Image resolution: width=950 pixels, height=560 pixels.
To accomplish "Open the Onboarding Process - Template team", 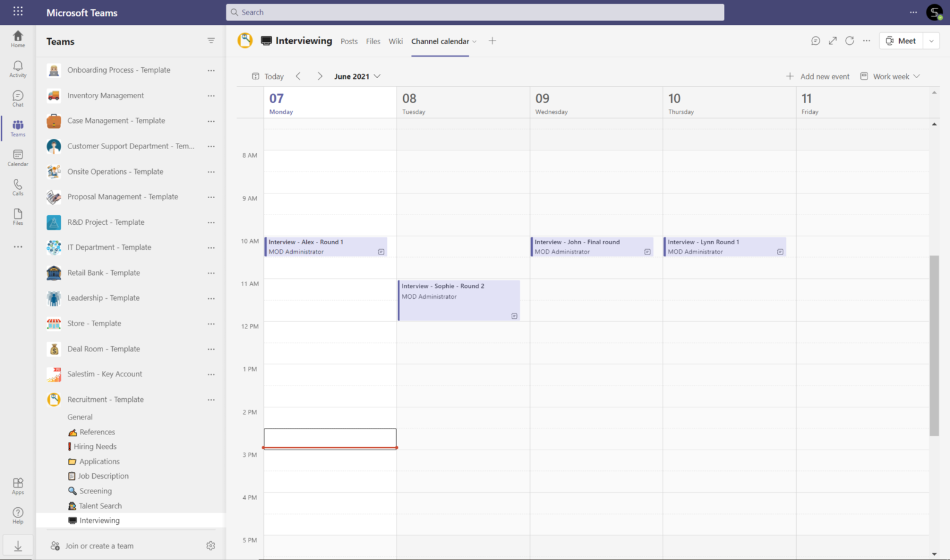I will coord(119,70).
